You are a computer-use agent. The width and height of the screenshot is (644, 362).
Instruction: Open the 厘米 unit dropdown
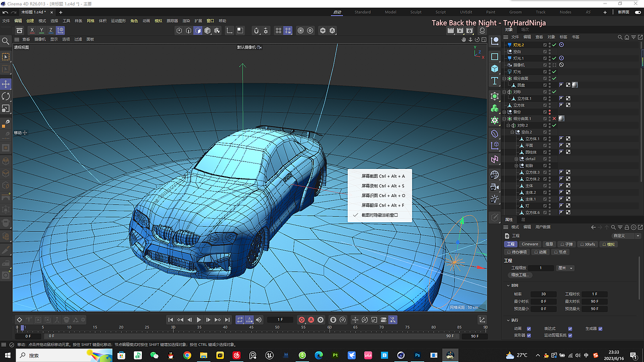[566, 268]
